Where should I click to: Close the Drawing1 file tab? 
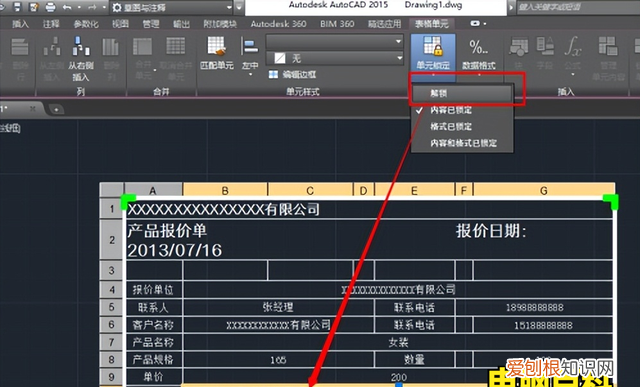tap(33, 109)
